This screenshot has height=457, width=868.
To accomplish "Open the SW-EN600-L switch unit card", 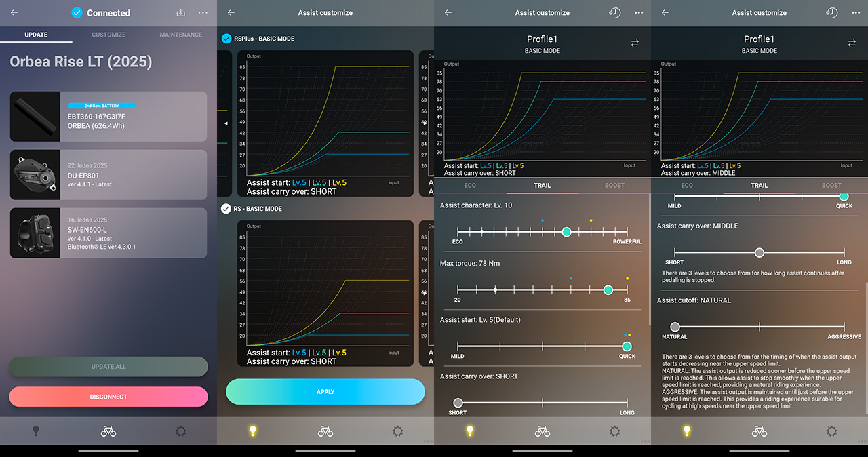I will (x=108, y=233).
